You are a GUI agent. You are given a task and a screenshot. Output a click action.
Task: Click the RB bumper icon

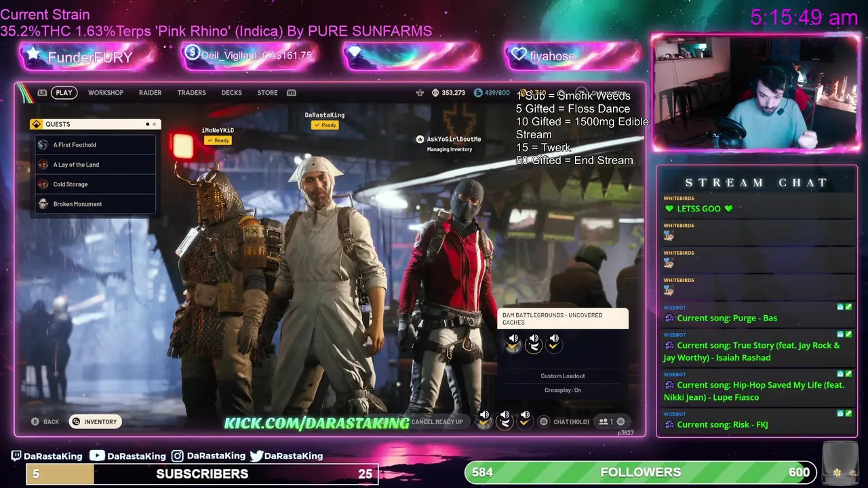292,93
